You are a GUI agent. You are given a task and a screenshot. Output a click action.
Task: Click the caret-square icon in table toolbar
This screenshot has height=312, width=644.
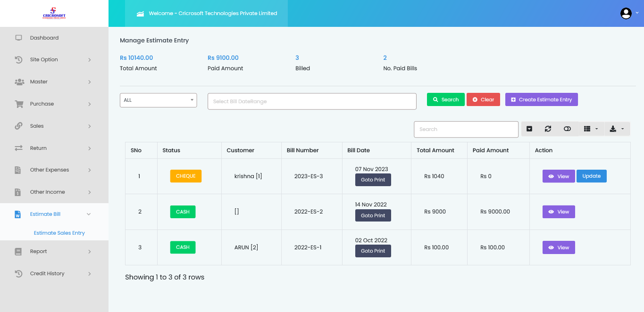coord(529,129)
